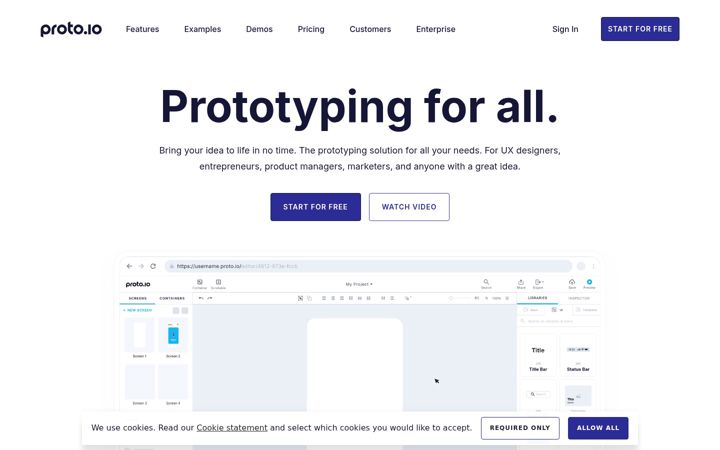This screenshot has height=450, width=720.
Task: Click the proto.io logo inside the editor
Action: (x=138, y=284)
